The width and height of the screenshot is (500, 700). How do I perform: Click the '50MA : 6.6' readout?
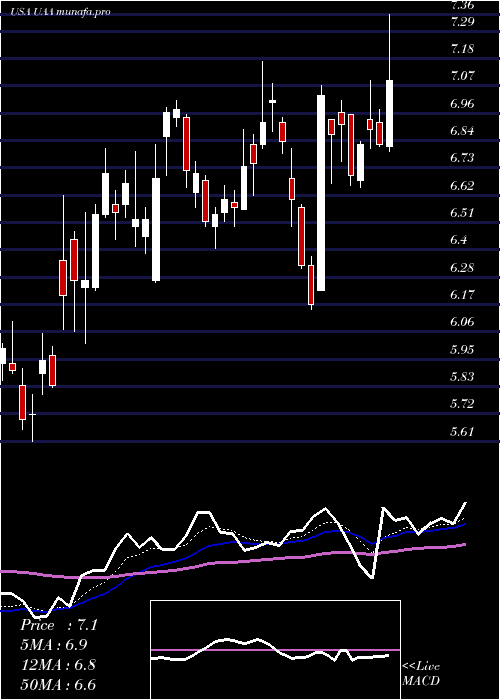pyautogui.click(x=58, y=685)
